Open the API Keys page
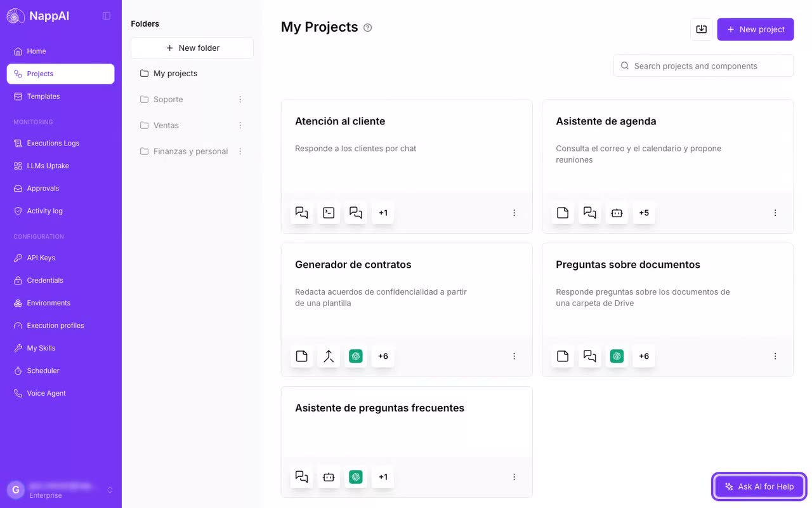Image resolution: width=812 pixels, height=508 pixels. coord(61,258)
